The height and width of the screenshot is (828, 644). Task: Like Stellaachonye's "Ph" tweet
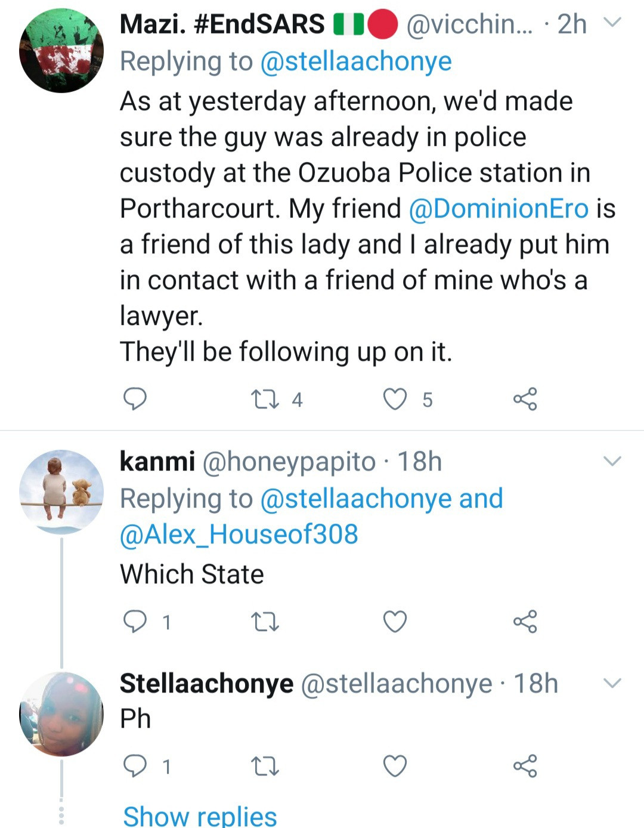pos(395,766)
